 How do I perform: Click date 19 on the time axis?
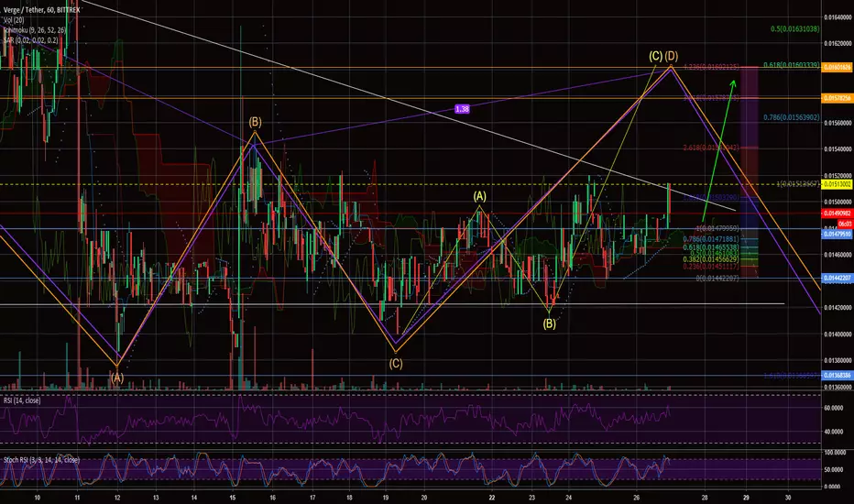coord(385,498)
